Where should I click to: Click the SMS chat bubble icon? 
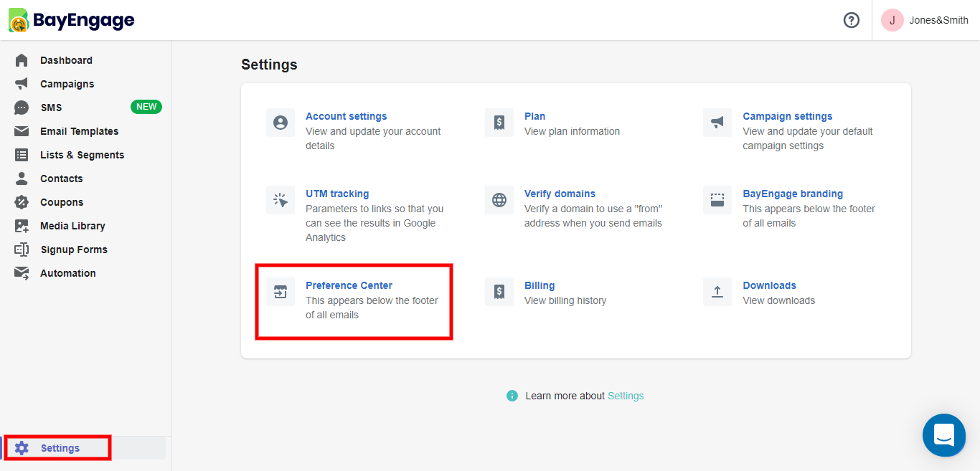[x=22, y=108]
